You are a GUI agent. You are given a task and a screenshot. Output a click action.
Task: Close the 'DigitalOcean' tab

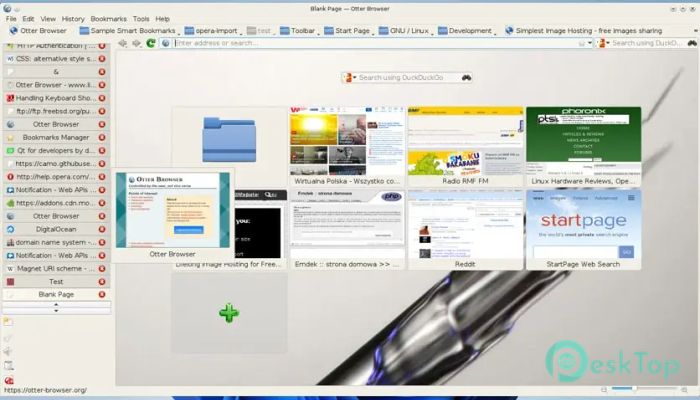click(x=102, y=229)
